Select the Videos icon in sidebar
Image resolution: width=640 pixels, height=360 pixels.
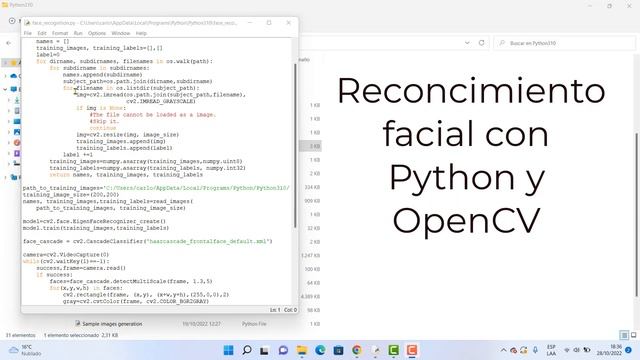coord(17,153)
